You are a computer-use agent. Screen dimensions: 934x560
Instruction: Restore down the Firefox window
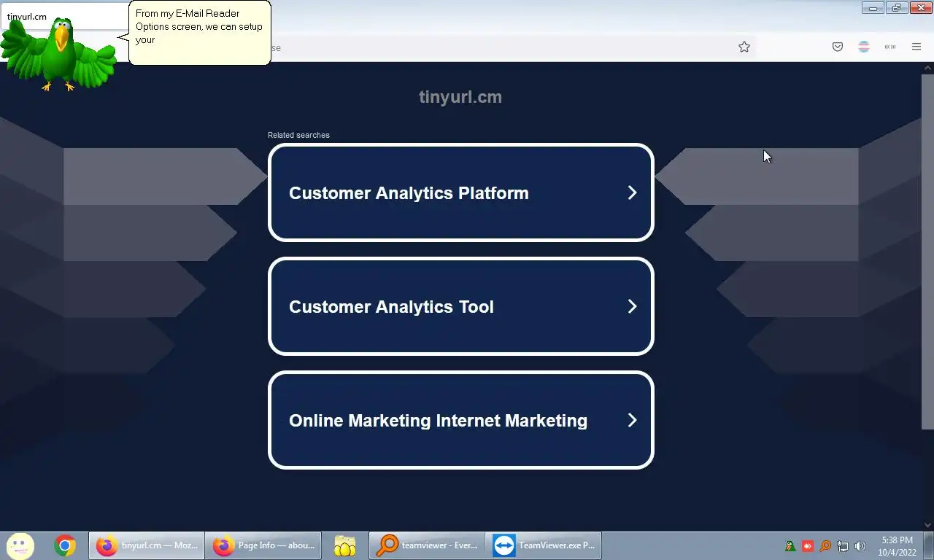click(896, 8)
